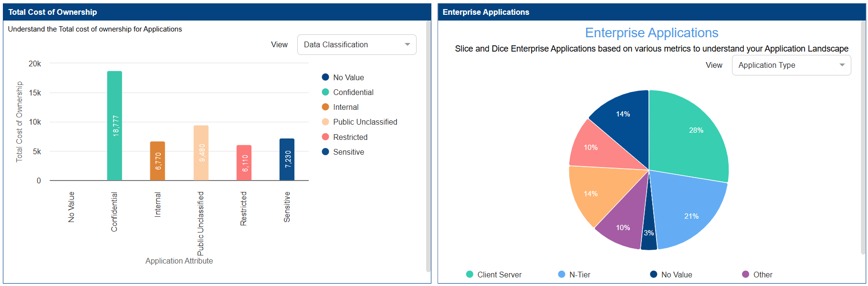The height and width of the screenshot is (286, 868).
Task: Click No Value marker in Enterprise Applications legend
Action: (654, 275)
